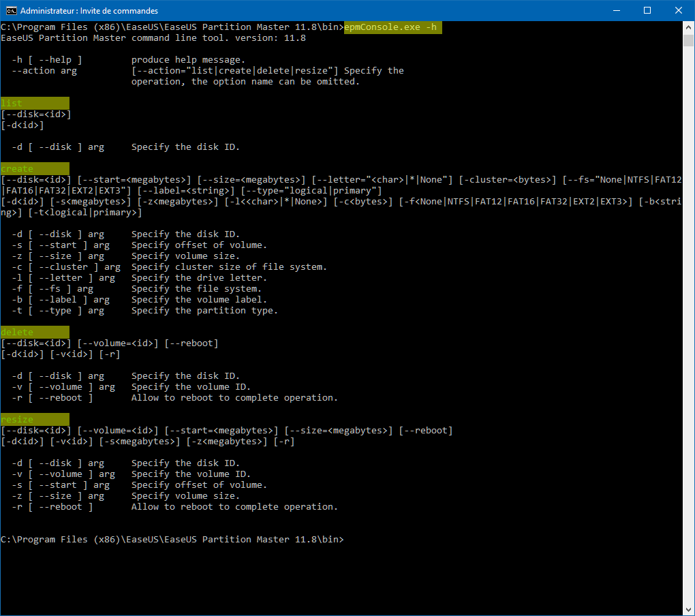Click 'operation, the option name can be omitted.'
Viewport: 695px width, 616px height.
click(x=245, y=82)
